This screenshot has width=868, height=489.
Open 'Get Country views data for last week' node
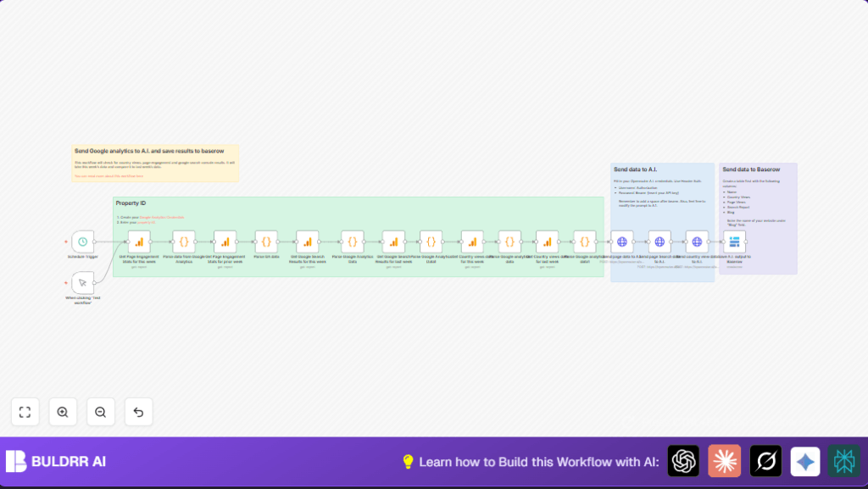tap(547, 242)
